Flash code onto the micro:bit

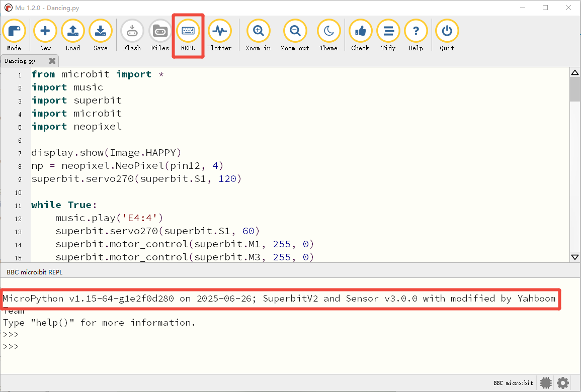click(132, 35)
